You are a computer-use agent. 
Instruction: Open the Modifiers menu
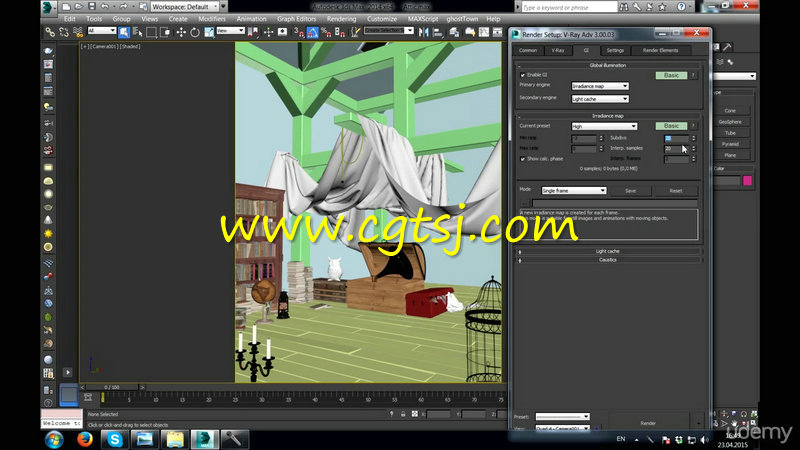click(212, 19)
